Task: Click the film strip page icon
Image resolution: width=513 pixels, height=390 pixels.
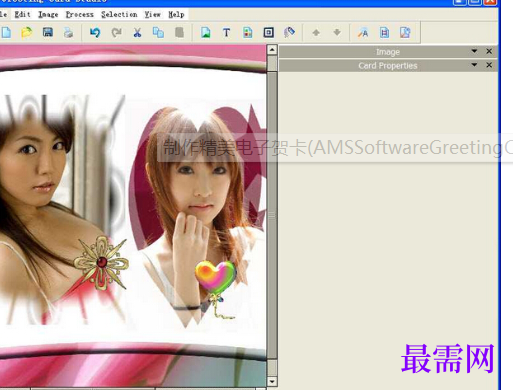Action: 384,33
